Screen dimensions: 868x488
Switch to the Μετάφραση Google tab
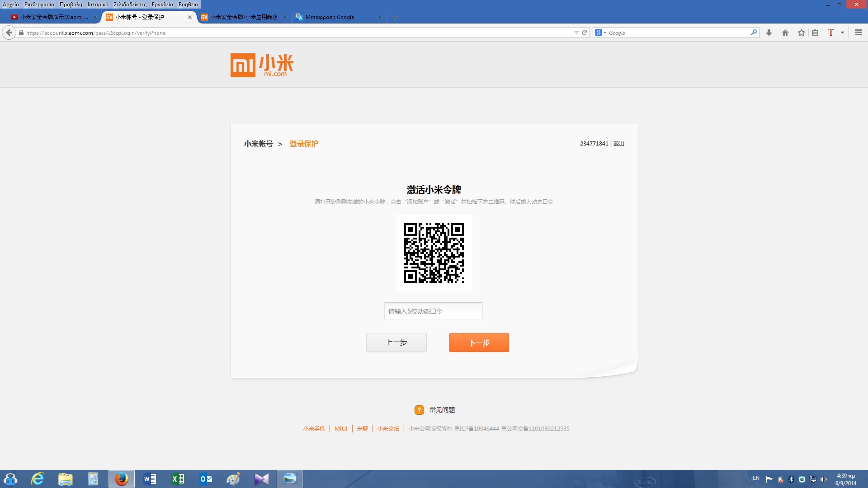coord(335,17)
